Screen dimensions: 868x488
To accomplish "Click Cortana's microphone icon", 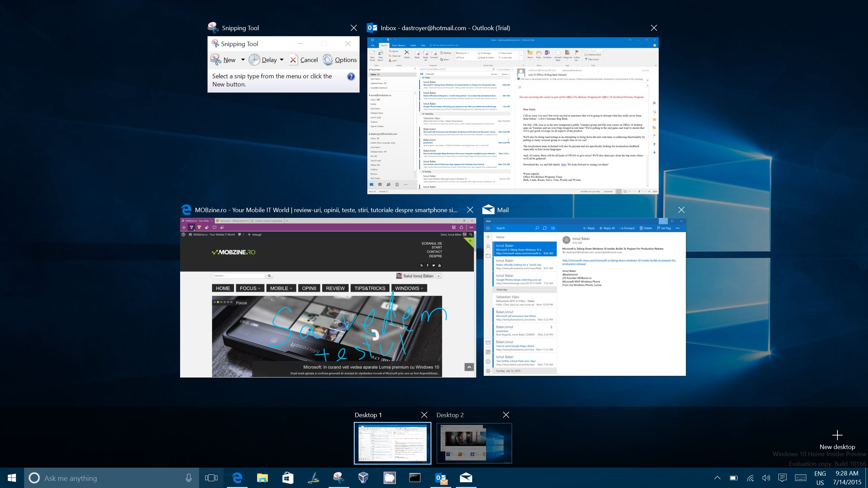I will (189, 478).
